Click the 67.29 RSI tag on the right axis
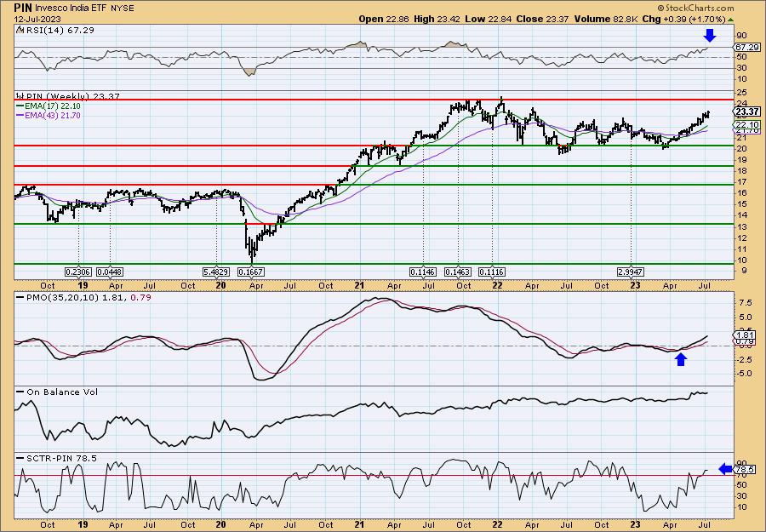Screen dimensions: 766x532 pos(746,48)
